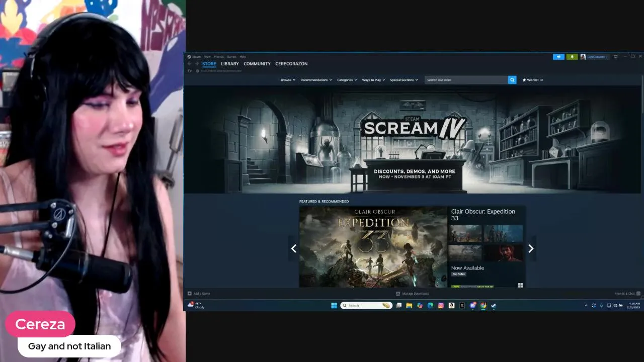Go forward with the Steam forward arrow
This screenshot has width=644, height=362.
197,64
